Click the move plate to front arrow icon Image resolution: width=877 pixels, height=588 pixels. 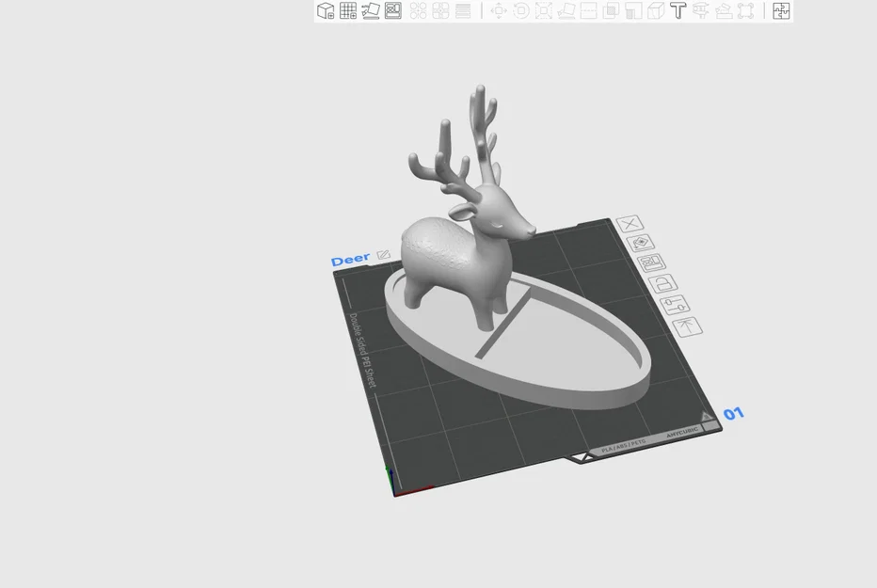click(688, 326)
